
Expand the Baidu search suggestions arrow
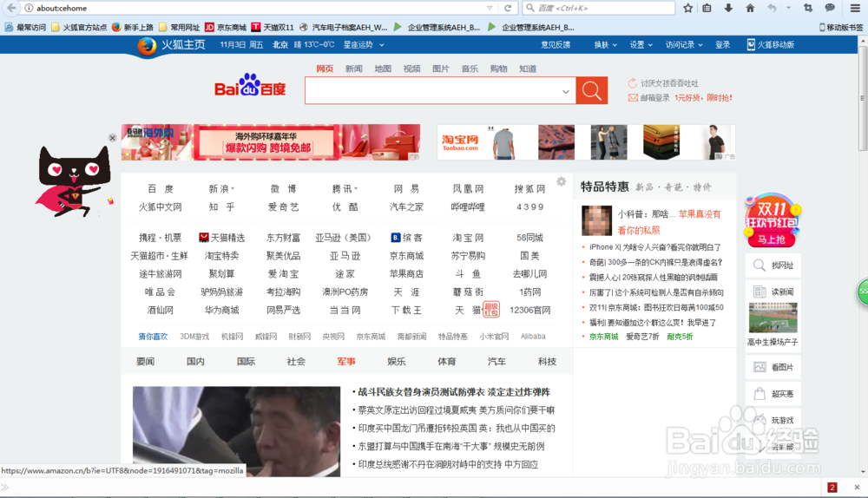pos(565,91)
